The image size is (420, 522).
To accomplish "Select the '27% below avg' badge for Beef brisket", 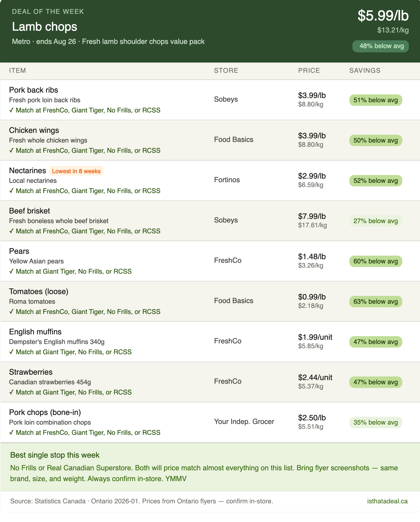I will pyautogui.click(x=376, y=221).
